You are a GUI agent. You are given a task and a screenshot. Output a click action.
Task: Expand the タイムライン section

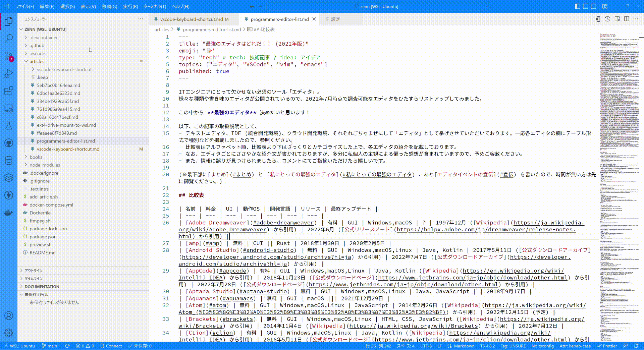pos(34,279)
